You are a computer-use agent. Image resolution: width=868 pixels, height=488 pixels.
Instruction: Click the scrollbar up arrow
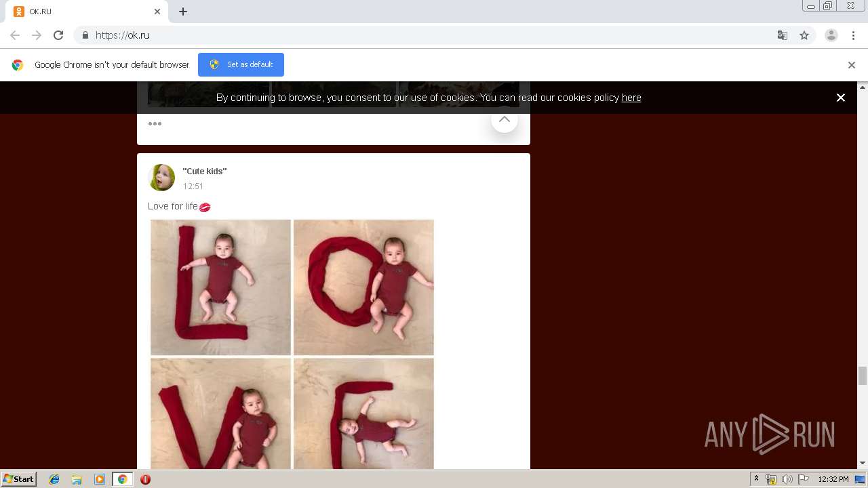[x=863, y=87]
